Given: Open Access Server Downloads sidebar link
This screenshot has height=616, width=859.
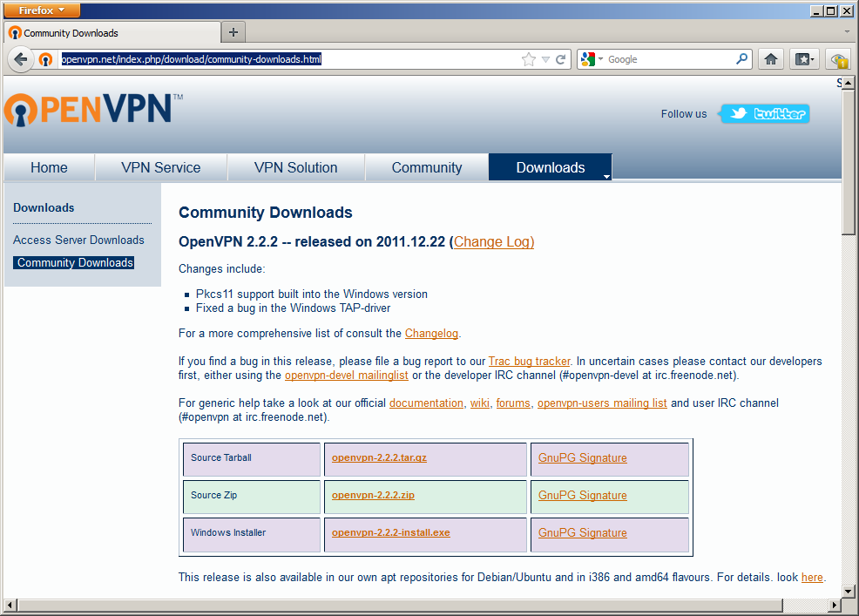Looking at the screenshot, I should pos(79,240).
